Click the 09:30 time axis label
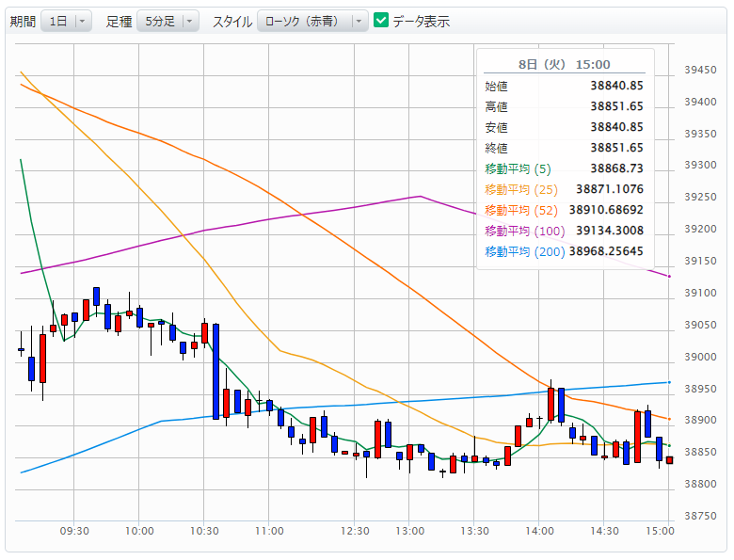The width and height of the screenshot is (734, 560). 74,531
